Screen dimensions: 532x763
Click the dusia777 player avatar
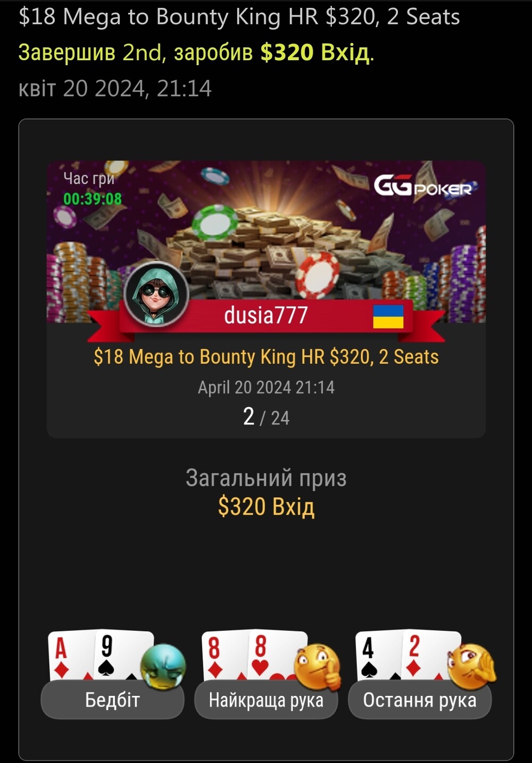point(156,294)
